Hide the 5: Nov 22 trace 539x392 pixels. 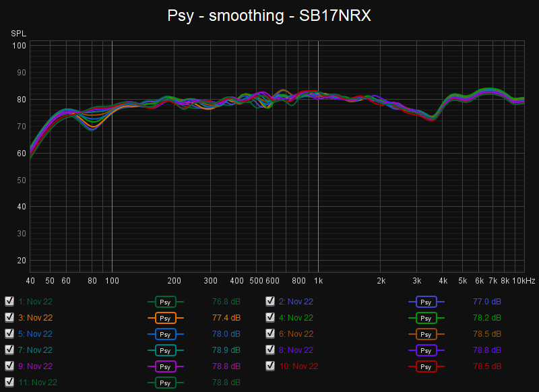click(9, 333)
